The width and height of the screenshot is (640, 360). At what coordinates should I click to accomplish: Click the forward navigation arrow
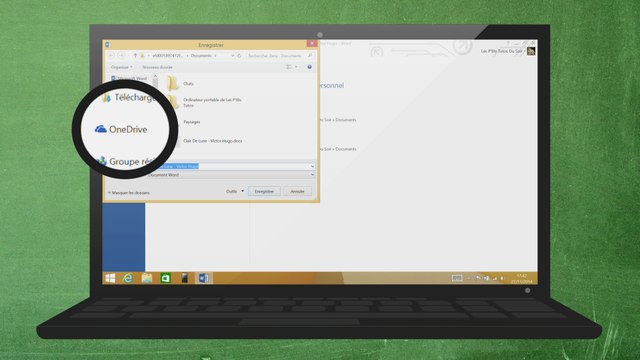[121, 56]
